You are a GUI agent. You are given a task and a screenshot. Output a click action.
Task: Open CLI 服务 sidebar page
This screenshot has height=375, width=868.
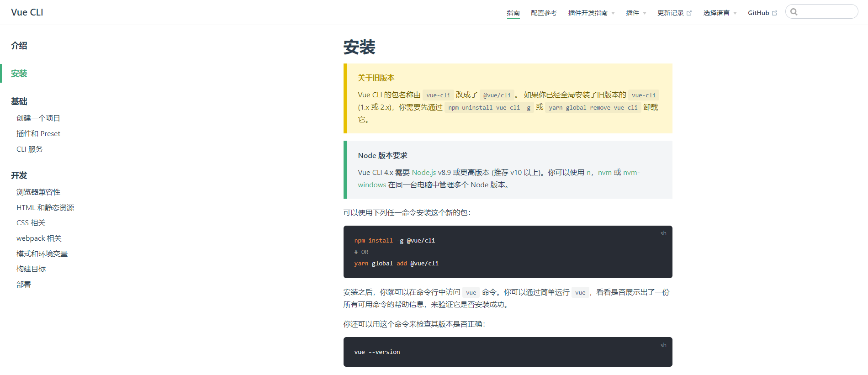click(30, 149)
